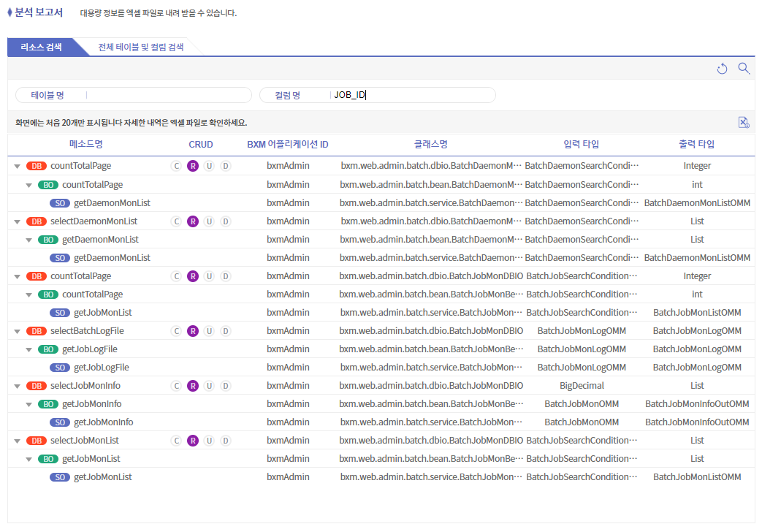Select the selectDaemonMonList method name

click(x=94, y=221)
